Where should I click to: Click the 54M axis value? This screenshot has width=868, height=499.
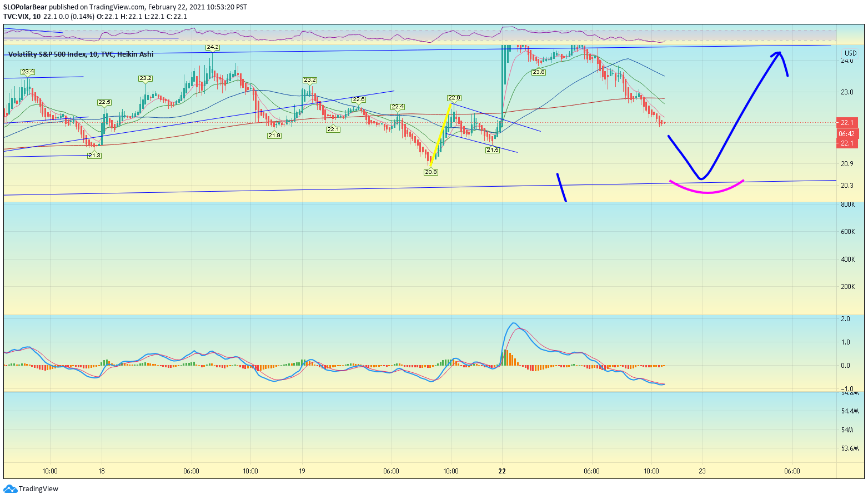pos(847,430)
